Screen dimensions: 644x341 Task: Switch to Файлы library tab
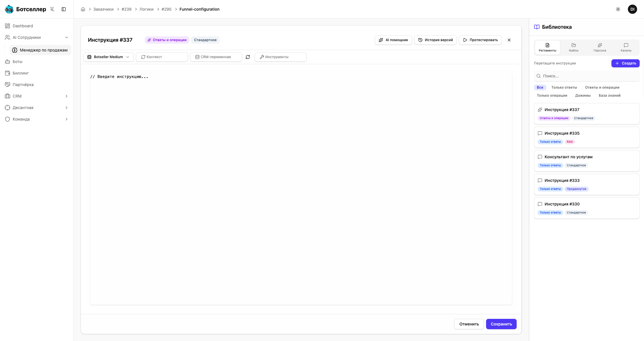pyautogui.click(x=573, y=47)
